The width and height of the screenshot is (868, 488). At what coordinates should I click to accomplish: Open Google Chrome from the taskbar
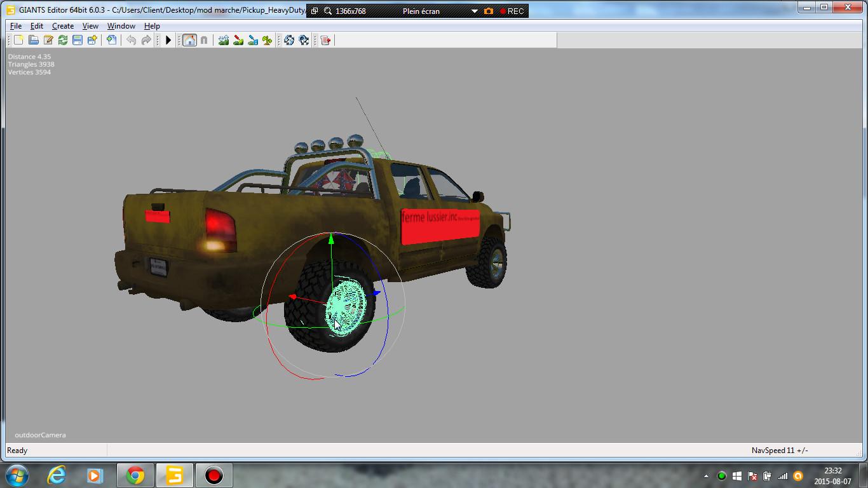point(135,475)
